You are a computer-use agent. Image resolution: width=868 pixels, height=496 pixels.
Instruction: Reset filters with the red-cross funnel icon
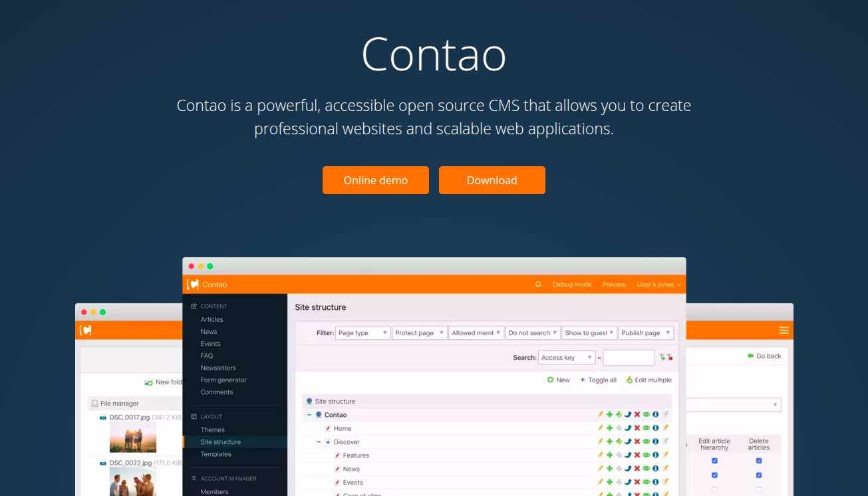[x=670, y=358]
